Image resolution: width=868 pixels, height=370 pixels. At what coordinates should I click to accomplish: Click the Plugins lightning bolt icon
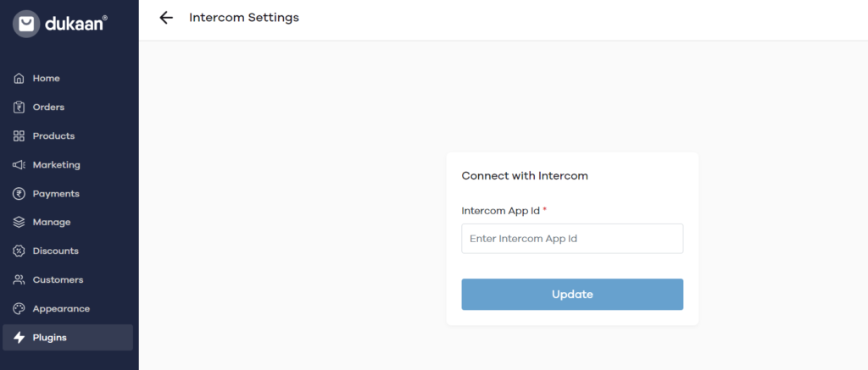(x=19, y=337)
